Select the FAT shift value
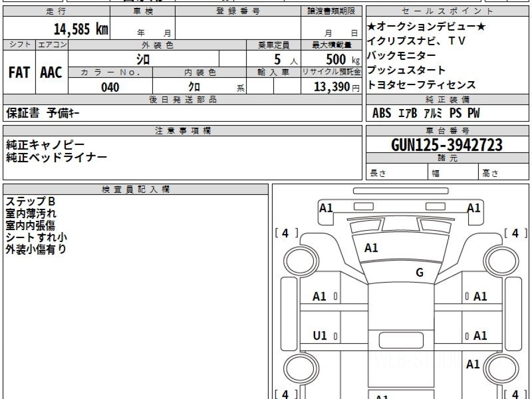 click(x=19, y=73)
